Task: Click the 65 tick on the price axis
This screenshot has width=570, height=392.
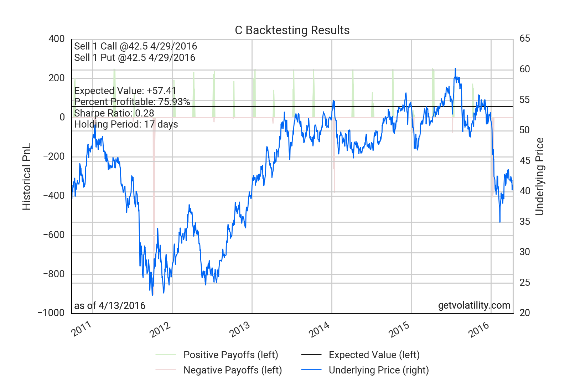Action: point(525,38)
